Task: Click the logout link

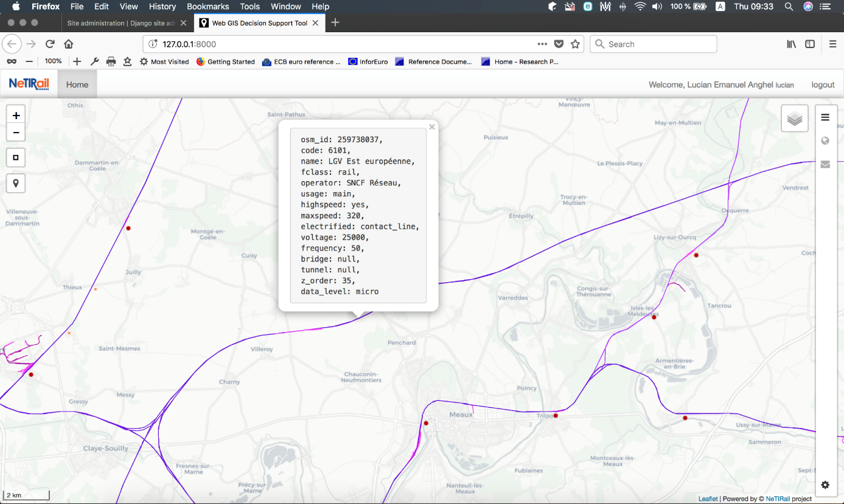Action: pos(823,85)
